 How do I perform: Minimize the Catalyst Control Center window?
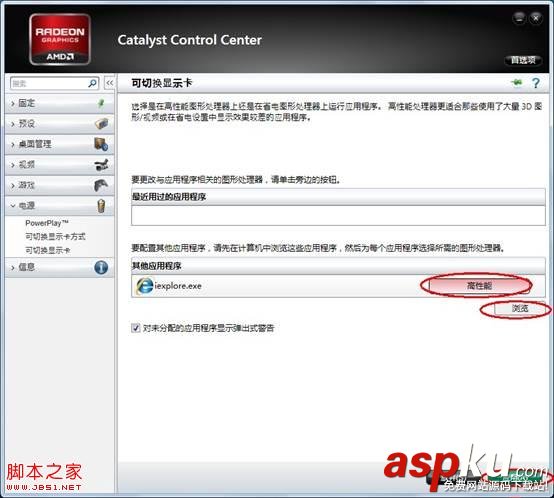coord(519,18)
